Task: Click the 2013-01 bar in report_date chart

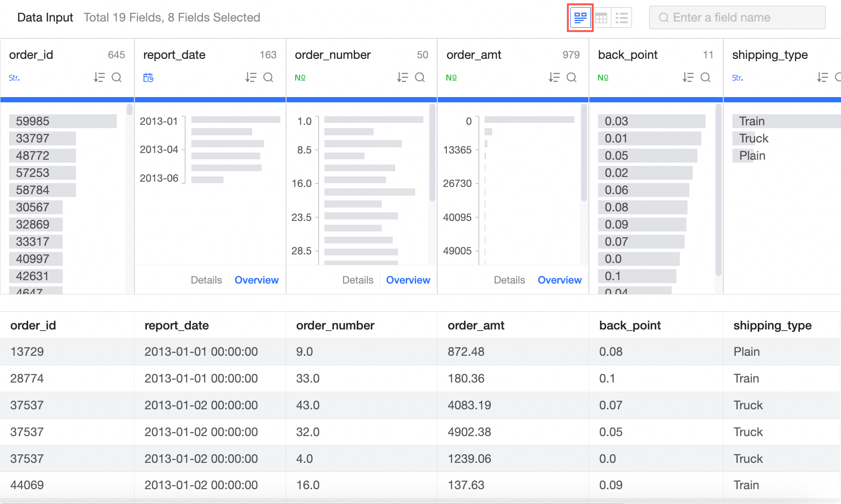Action: click(x=236, y=120)
